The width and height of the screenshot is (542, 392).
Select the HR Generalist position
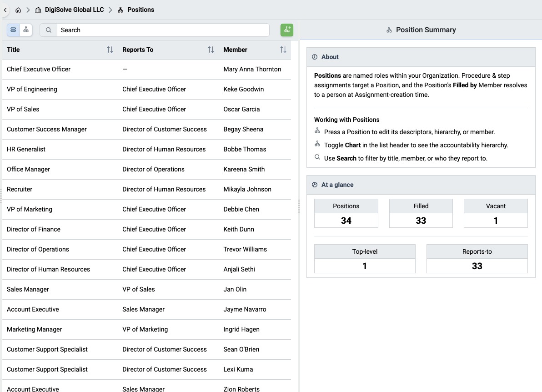[26, 149]
